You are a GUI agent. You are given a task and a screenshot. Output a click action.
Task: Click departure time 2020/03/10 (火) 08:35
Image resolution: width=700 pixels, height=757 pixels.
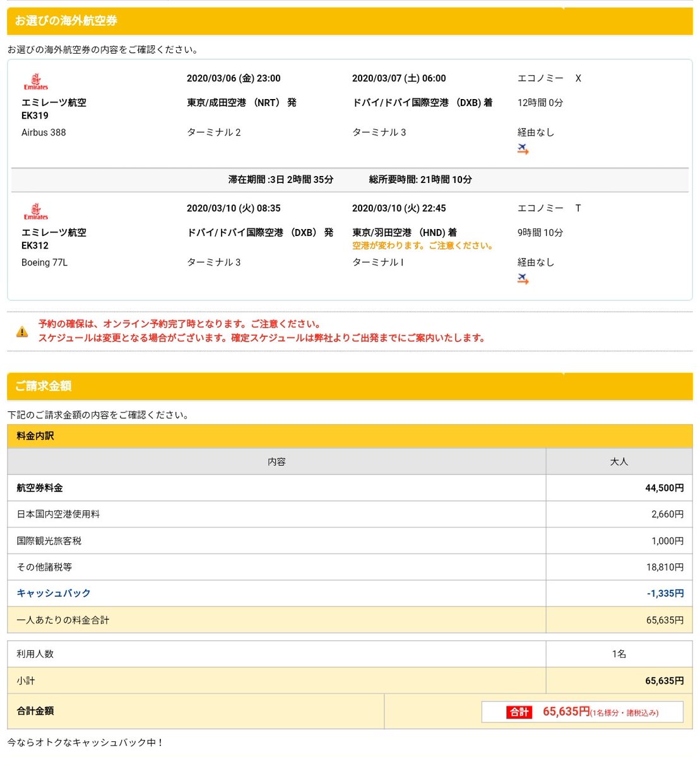[x=234, y=209]
